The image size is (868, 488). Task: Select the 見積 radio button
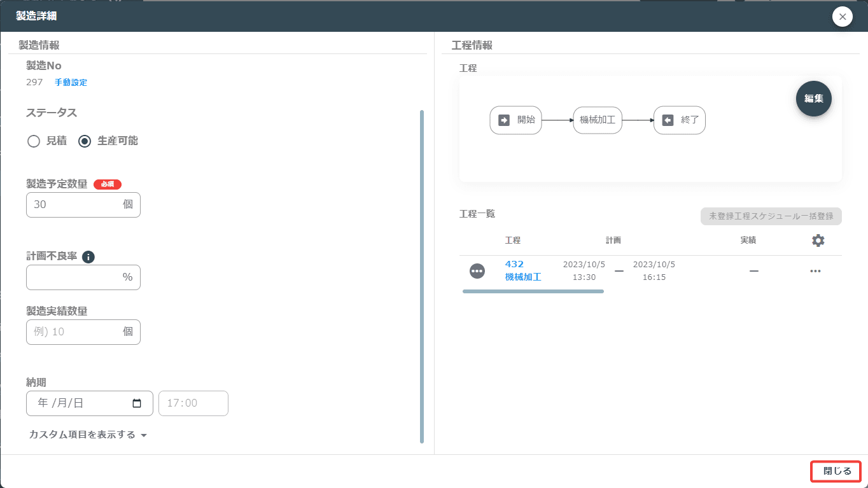pyautogui.click(x=34, y=141)
